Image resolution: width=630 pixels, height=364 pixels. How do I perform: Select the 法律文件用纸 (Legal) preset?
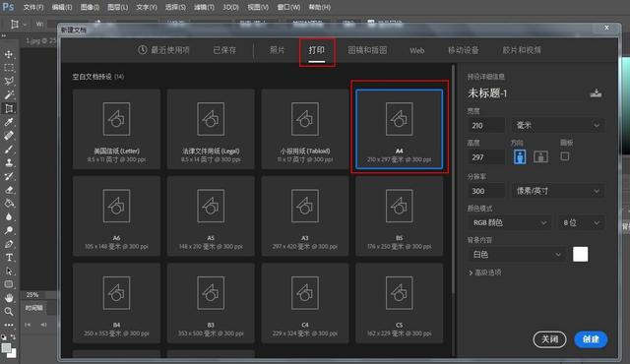click(211, 129)
